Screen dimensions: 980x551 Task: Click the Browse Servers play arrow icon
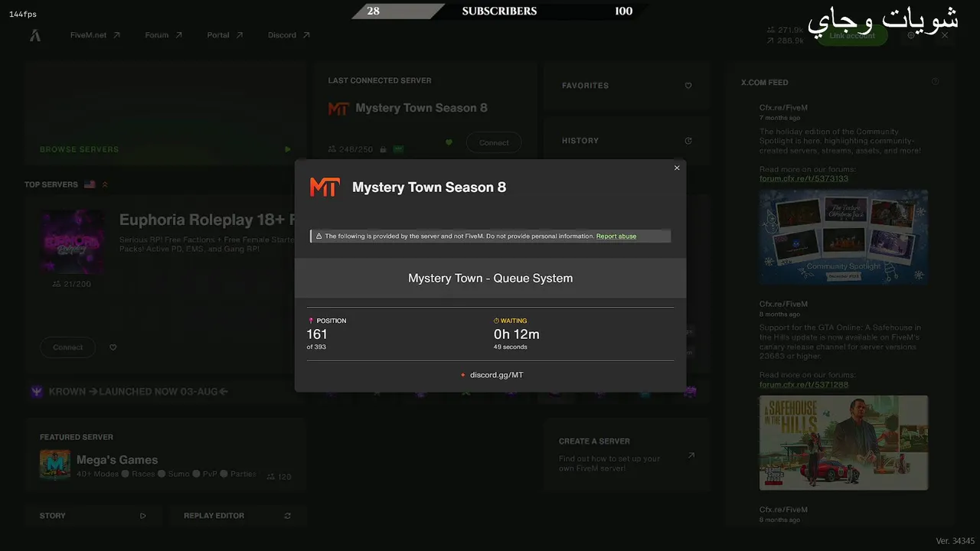tap(288, 149)
